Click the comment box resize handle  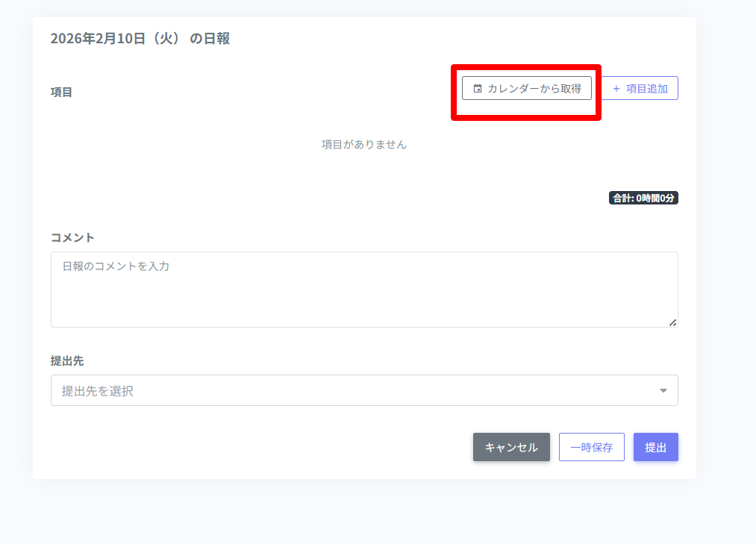pyautogui.click(x=672, y=322)
